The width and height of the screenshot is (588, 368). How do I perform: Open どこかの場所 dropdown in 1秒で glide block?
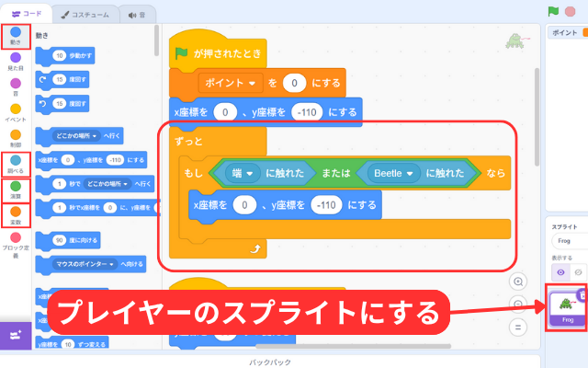point(107,184)
